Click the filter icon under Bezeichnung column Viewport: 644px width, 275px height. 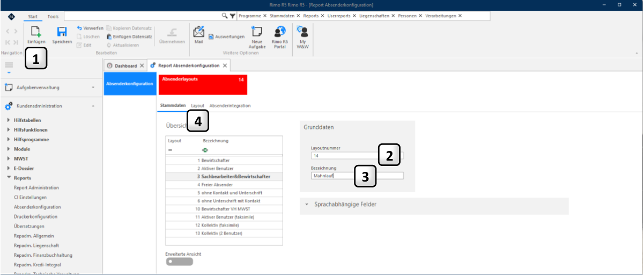click(x=205, y=150)
